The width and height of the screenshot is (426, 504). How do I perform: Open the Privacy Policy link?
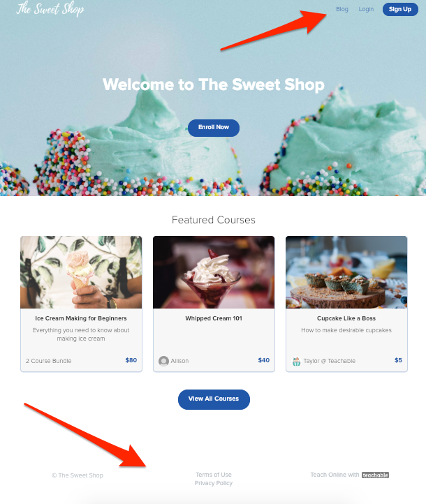pyautogui.click(x=214, y=483)
